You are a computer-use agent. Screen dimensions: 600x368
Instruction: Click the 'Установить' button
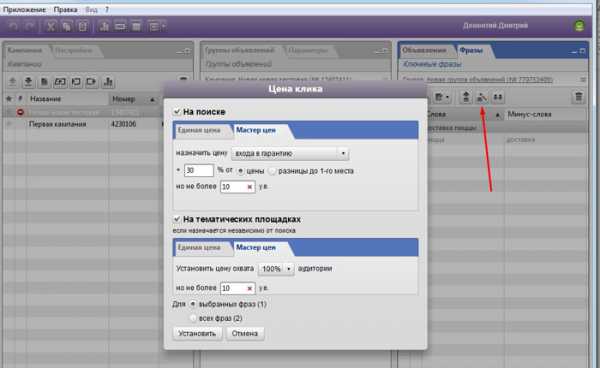[197, 334]
